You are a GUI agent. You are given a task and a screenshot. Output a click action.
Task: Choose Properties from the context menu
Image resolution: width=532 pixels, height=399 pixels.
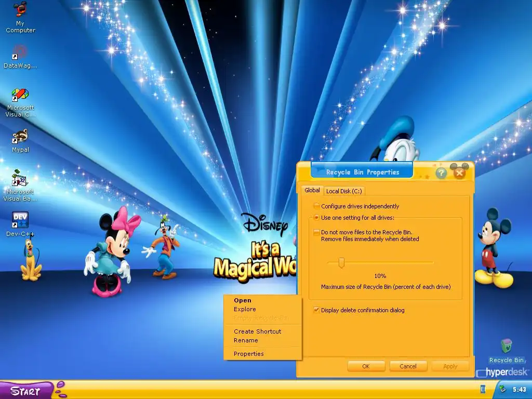tap(262, 354)
